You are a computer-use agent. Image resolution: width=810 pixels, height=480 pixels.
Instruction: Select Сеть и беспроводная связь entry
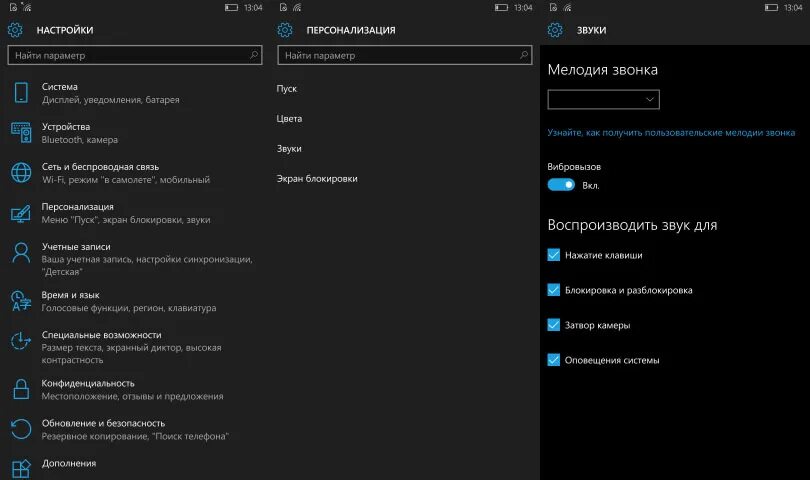(x=100, y=166)
